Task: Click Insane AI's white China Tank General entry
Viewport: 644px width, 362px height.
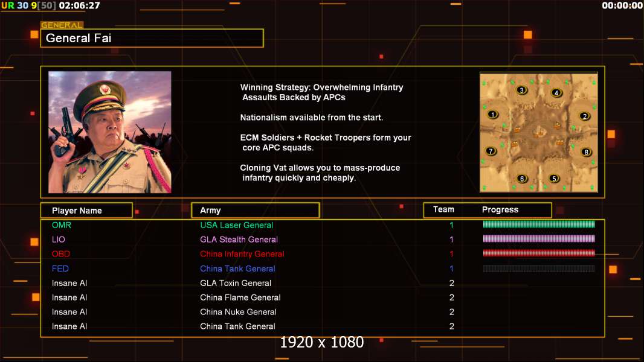Action: pyautogui.click(x=238, y=326)
